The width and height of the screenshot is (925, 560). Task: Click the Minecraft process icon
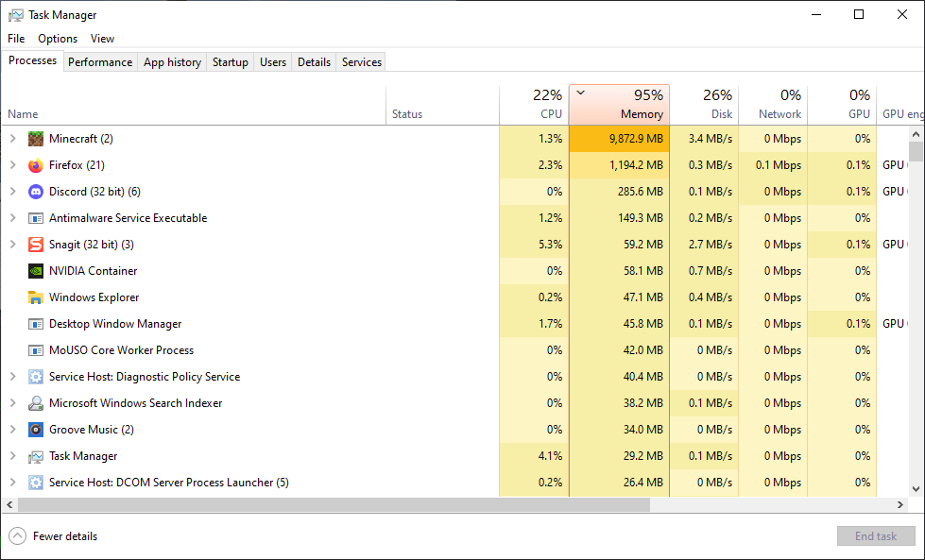(36, 139)
